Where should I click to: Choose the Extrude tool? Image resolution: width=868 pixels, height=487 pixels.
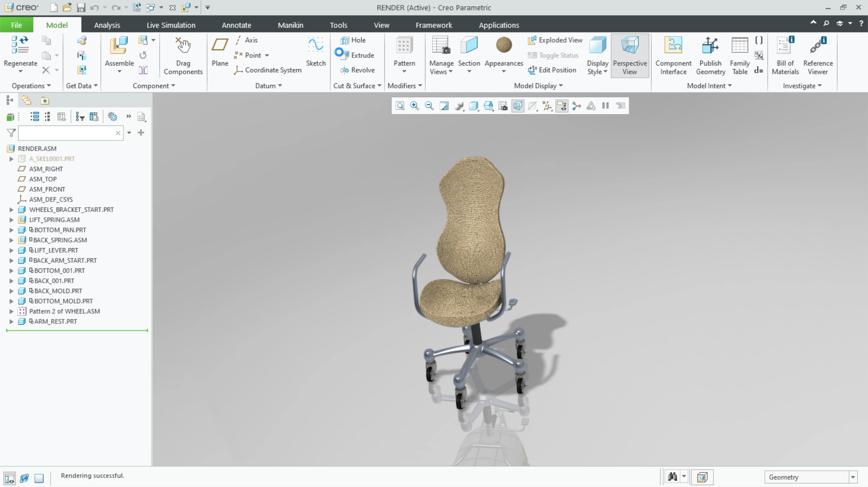pos(357,55)
